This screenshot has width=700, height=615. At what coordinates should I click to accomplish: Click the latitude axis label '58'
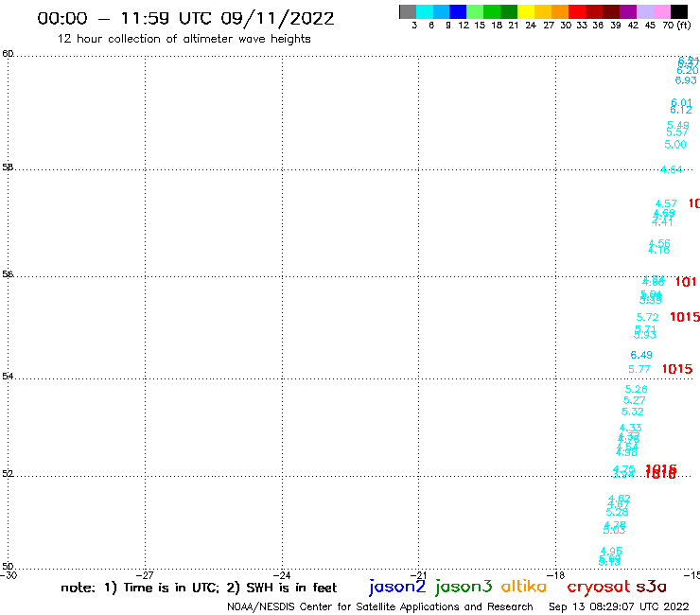click(8, 167)
